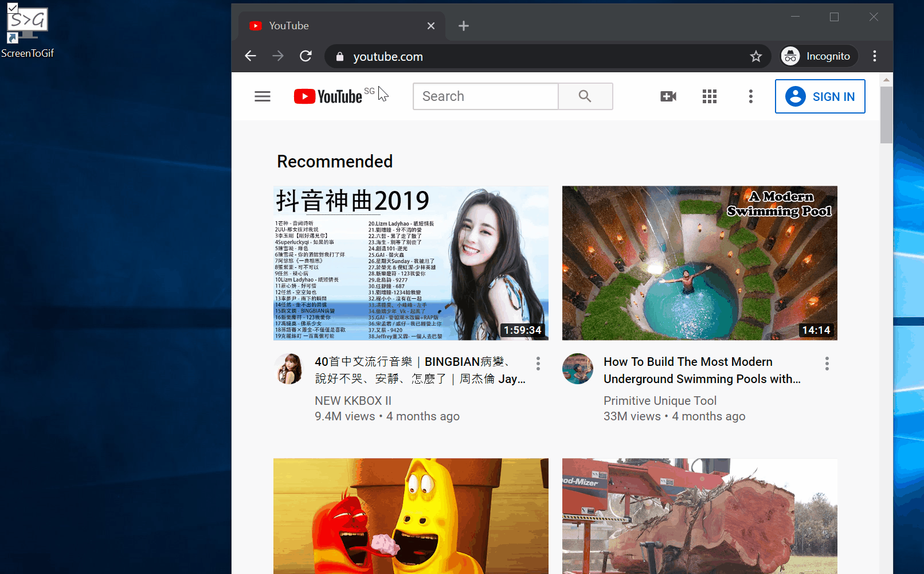Image resolution: width=924 pixels, height=574 pixels.
Task: Open options menu for the NEW KKBOX video
Action: pyautogui.click(x=538, y=364)
